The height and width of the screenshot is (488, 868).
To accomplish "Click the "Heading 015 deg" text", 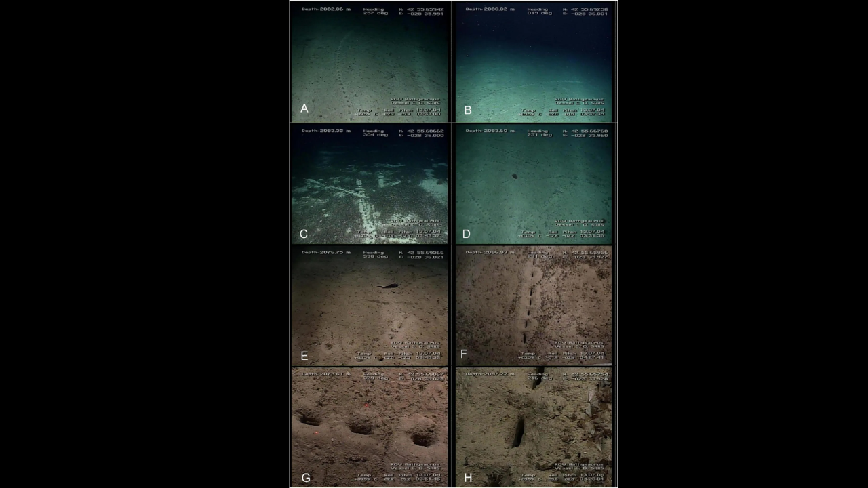I will click(x=539, y=11).
